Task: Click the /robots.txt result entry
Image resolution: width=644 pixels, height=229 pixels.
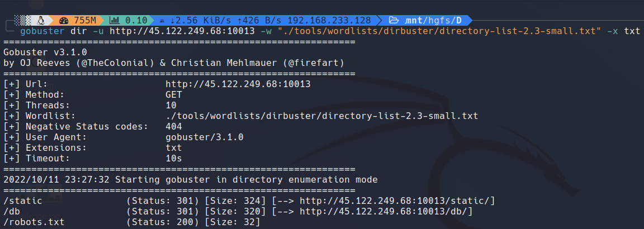Action: [x=34, y=222]
